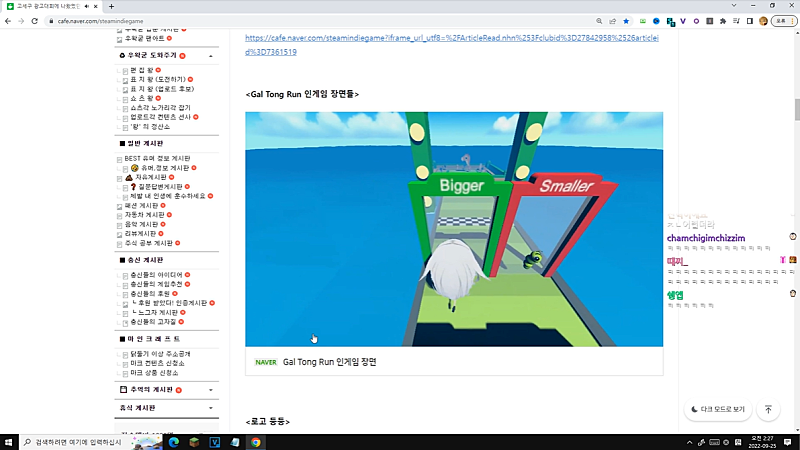Click the blue bookmark star icon
This screenshot has width=800, height=450.
[x=626, y=21]
